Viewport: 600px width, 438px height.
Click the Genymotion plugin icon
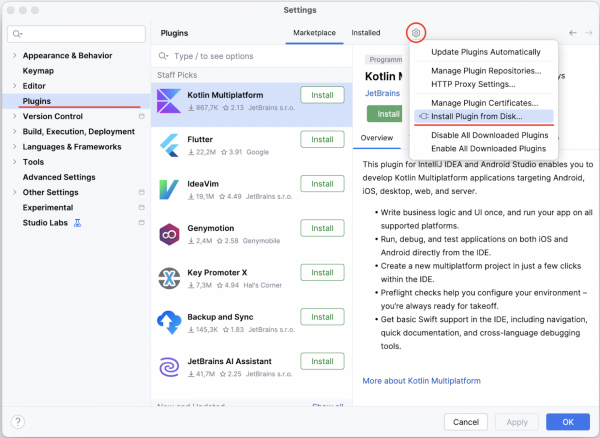click(x=169, y=234)
